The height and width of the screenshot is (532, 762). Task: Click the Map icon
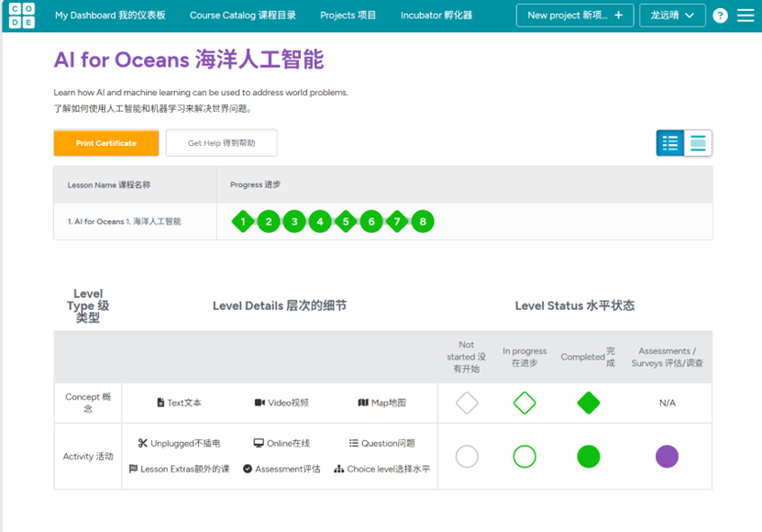[363, 403]
